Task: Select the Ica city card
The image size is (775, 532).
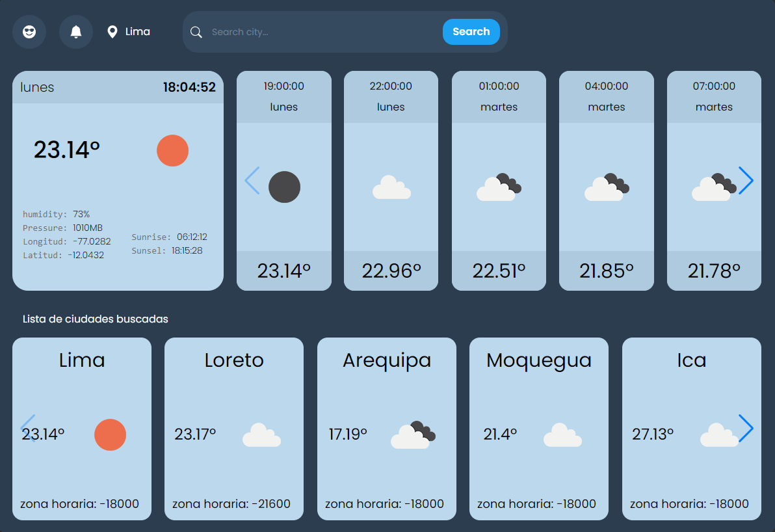Action: click(692, 429)
